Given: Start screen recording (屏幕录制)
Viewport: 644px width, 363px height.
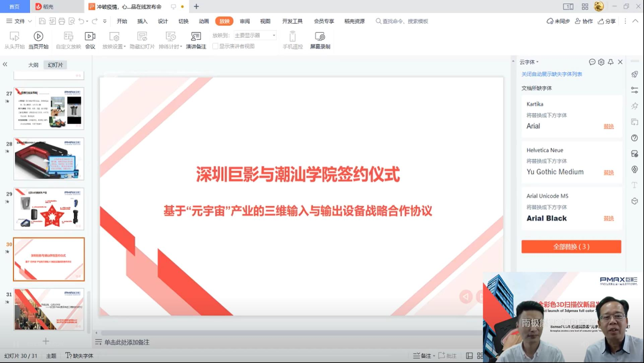Looking at the screenshot, I should click(320, 40).
